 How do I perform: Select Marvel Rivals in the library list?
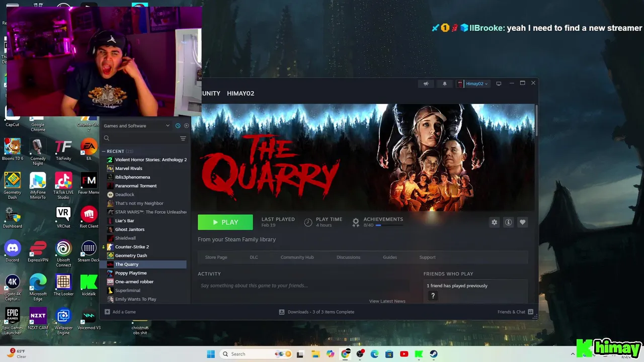tap(146, 168)
